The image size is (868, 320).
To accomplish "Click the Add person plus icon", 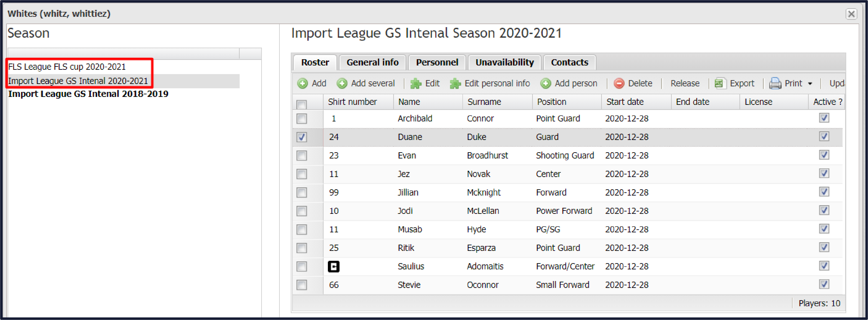I will pos(546,83).
